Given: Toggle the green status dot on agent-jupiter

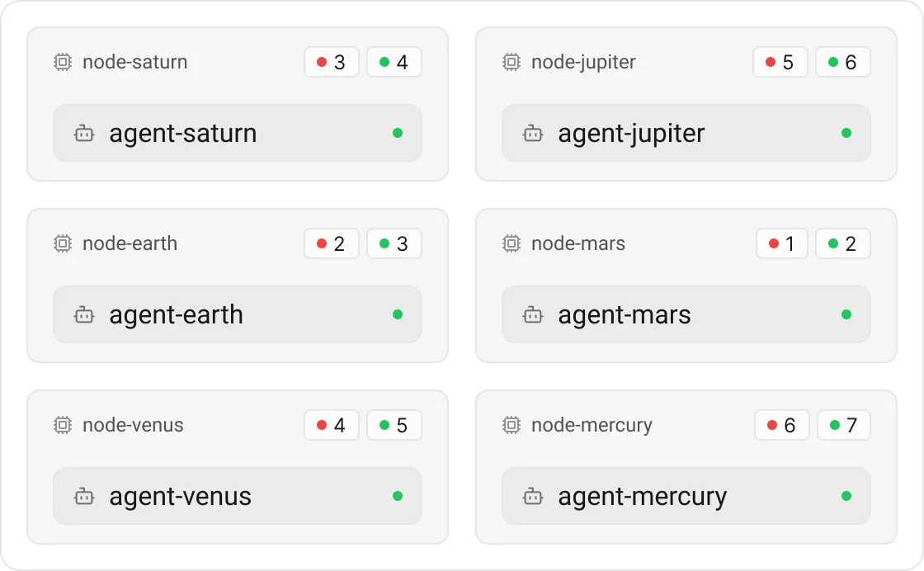Looking at the screenshot, I should point(846,133).
